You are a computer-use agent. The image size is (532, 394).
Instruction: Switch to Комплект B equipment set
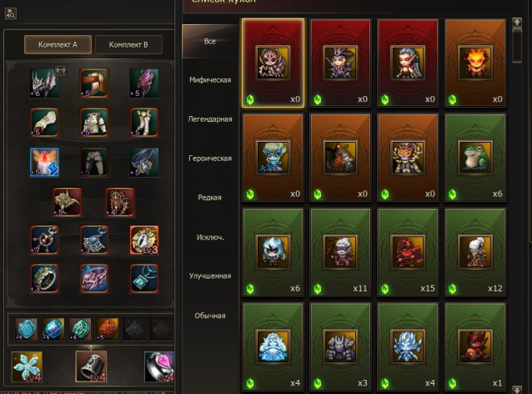click(128, 44)
